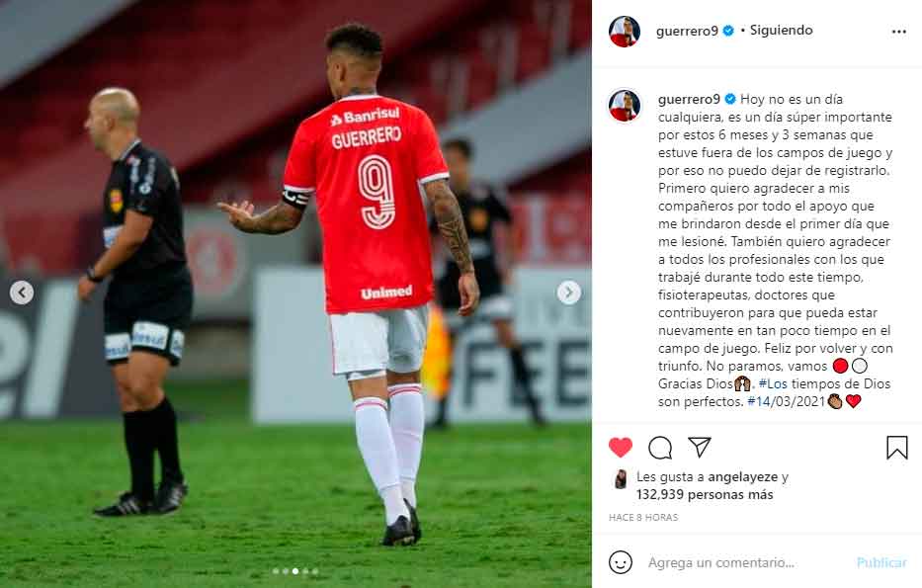Go to the next photo with right arrow

(x=568, y=293)
